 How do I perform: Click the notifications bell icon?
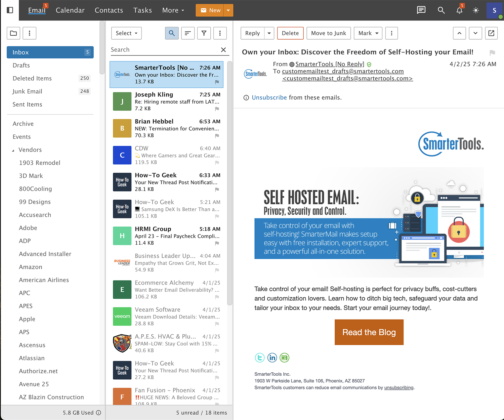point(459,10)
